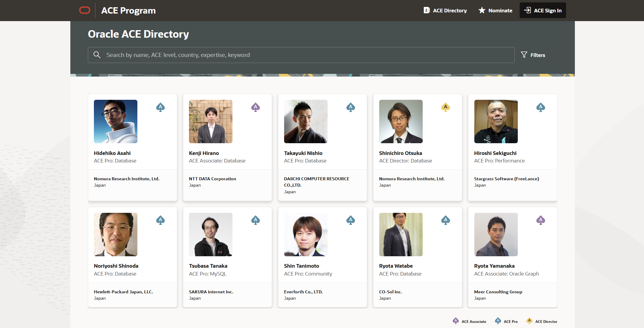
Task: Open Ryota Watabe's profile photo
Action: (401, 235)
